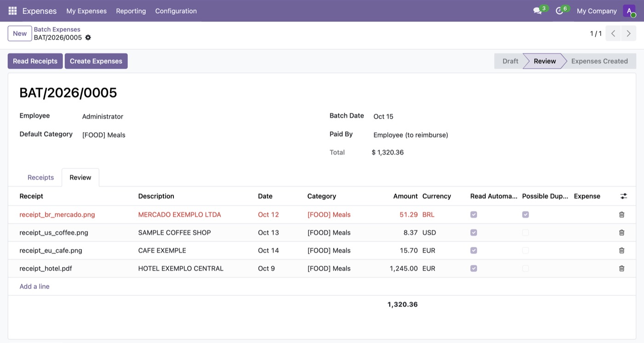Delete the receipt_br_mercado.png line
Image resolution: width=644 pixels, height=343 pixels.
point(621,215)
